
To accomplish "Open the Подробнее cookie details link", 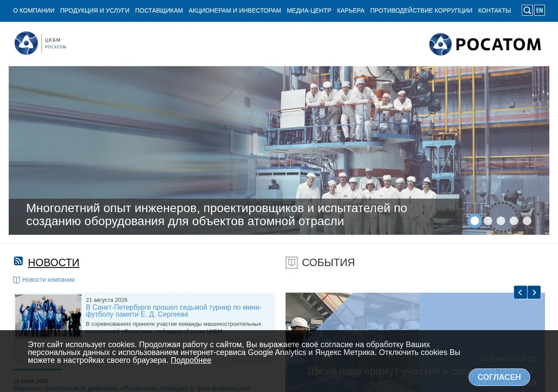I will click(191, 360).
